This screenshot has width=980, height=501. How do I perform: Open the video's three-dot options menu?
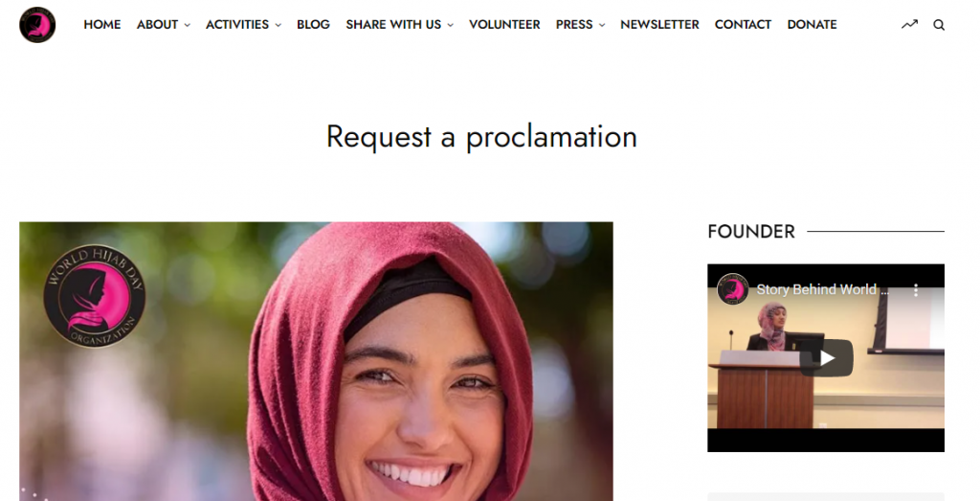916,289
